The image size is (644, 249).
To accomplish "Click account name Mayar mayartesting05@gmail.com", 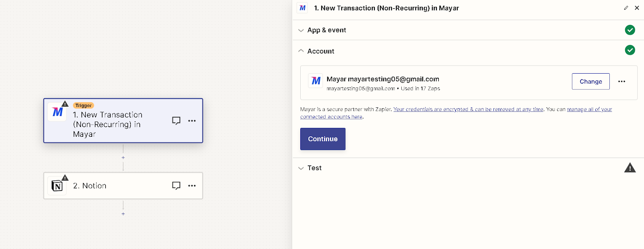I will 383,79.
